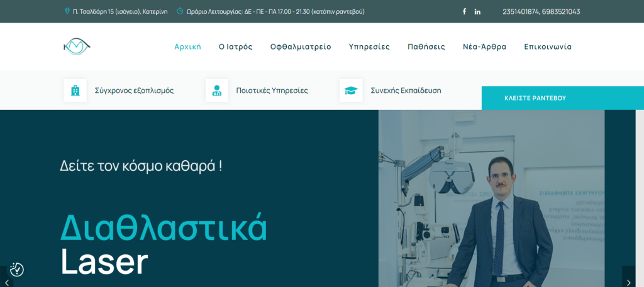Click the Laser headline text

click(104, 262)
